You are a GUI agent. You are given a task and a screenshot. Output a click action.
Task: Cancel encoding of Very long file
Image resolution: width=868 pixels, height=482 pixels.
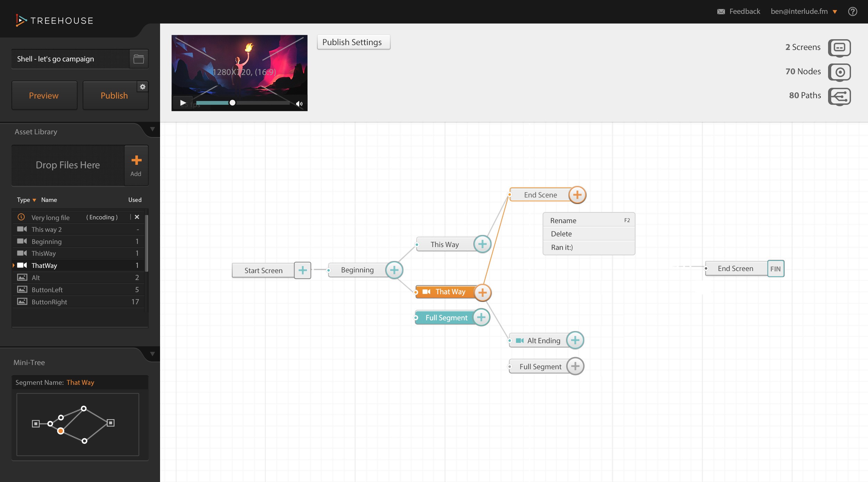coord(137,217)
